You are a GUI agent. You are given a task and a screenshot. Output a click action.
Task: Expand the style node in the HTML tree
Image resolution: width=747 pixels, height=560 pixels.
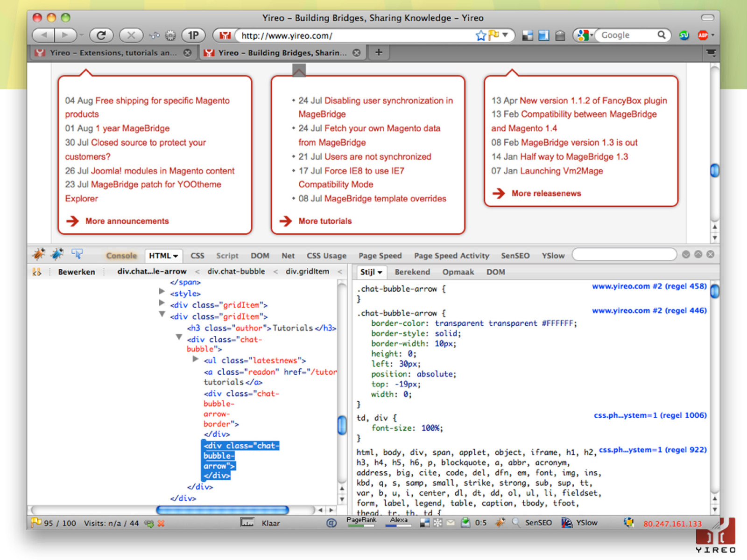tap(162, 291)
